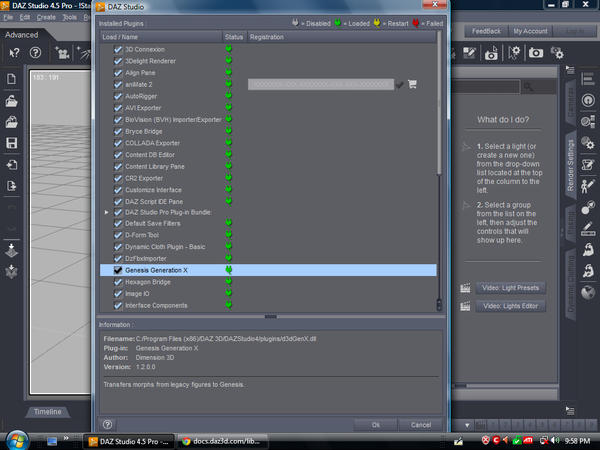Click the Cancel button in plugins dialog
This screenshot has height=450, width=600.
point(421,425)
